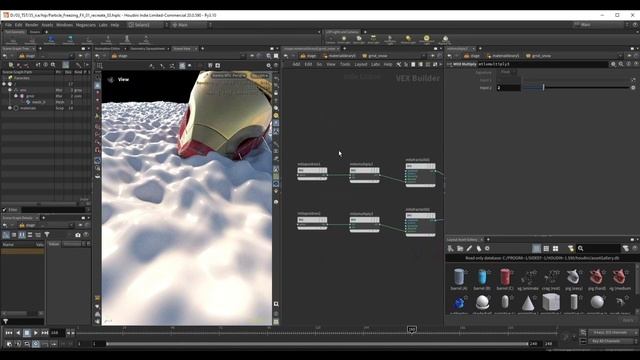
Task: Toggle the Filter checkbox in Scene Graph Tree
Action: 4,210
